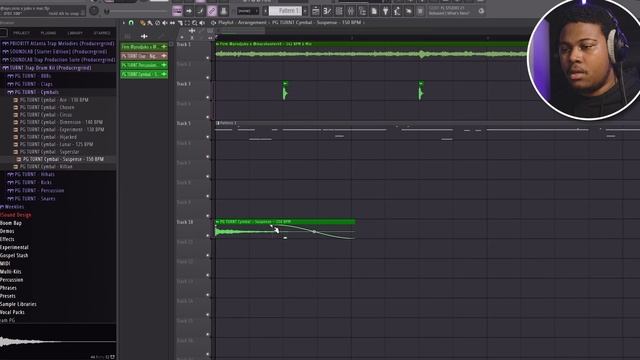This screenshot has width=640, height=360.
Task: Select the Paint brush tool in playlist toolbar
Action: (150, 23)
